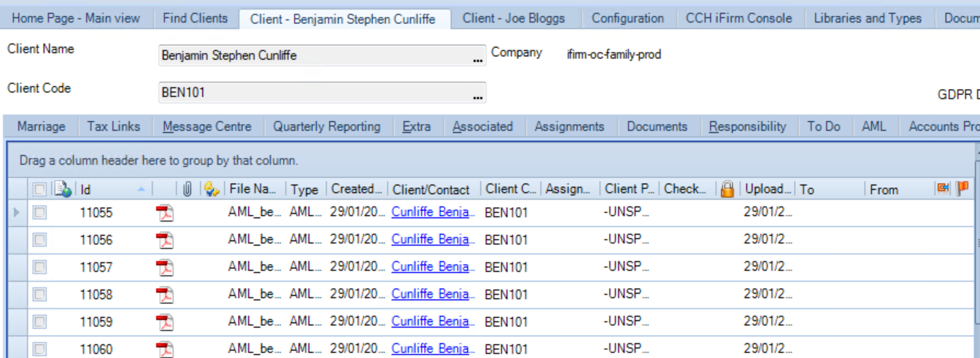The width and height of the screenshot is (980, 358).
Task: Tick checkbox for document 11056
Action: 39,241
